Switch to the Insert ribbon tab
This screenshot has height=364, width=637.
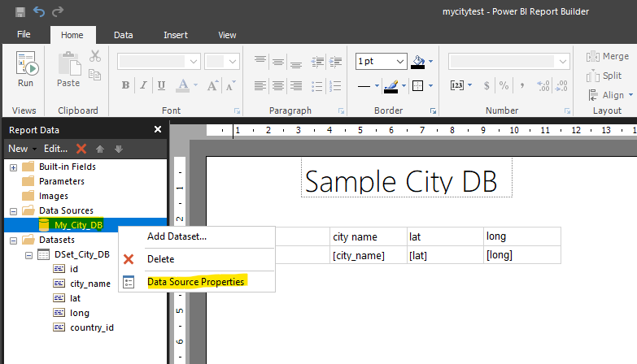[176, 35]
